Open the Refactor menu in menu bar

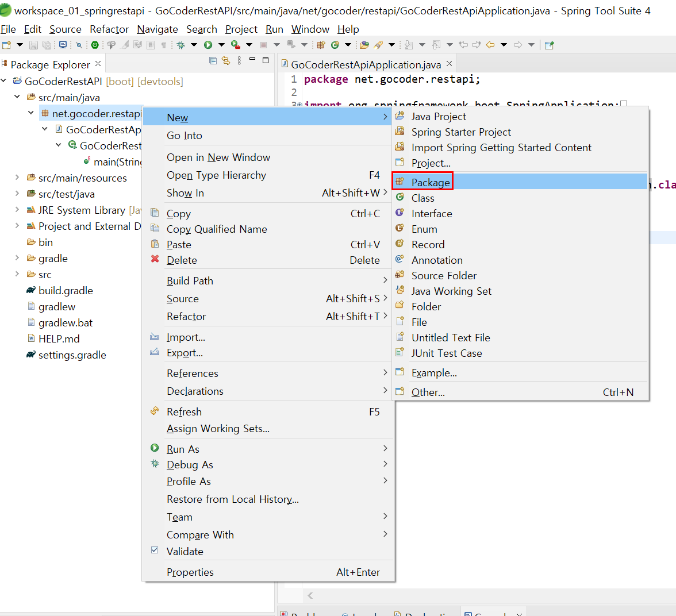(x=109, y=29)
